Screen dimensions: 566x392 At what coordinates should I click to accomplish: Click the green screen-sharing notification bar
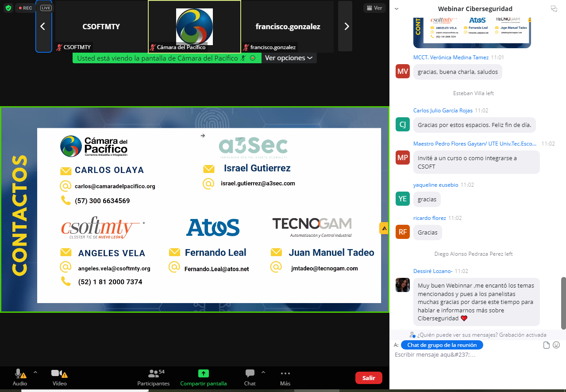(x=167, y=58)
